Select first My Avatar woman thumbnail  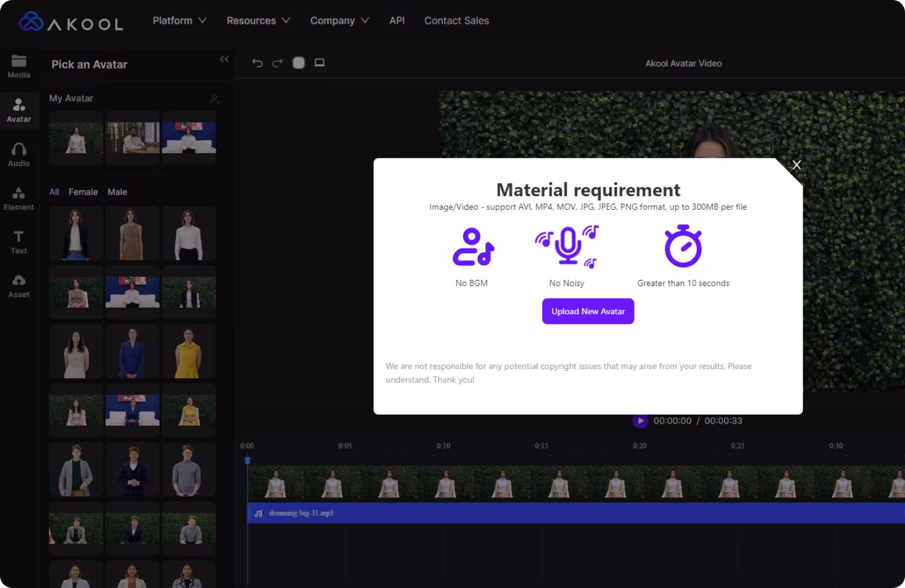pyautogui.click(x=76, y=138)
